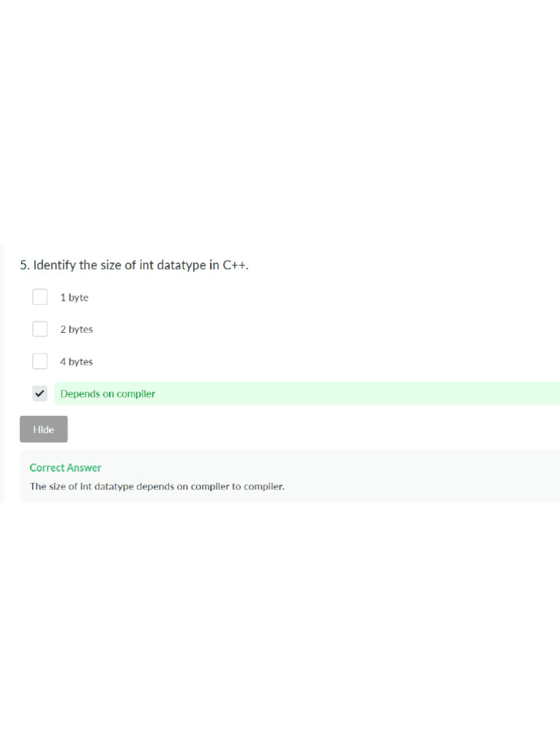Click the word "C++" in the question
Viewport: 560px width, 747px height.
click(x=235, y=266)
